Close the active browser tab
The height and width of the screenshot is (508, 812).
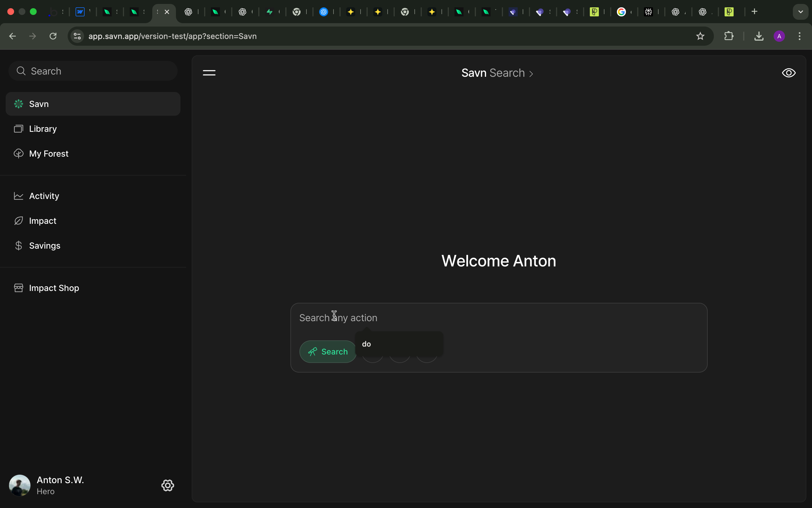tap(167, 12)
